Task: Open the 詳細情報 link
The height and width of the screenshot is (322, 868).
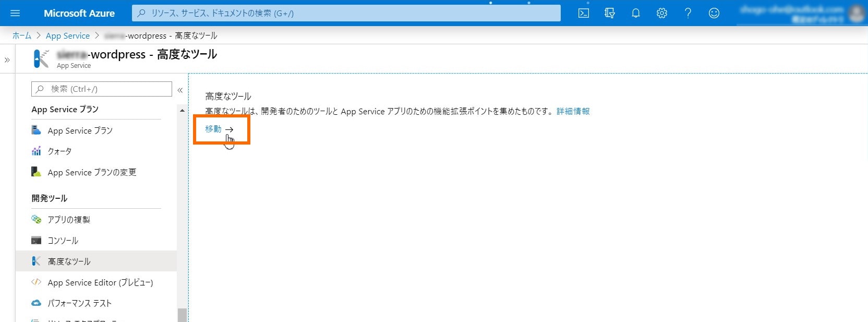Action: 573,111
